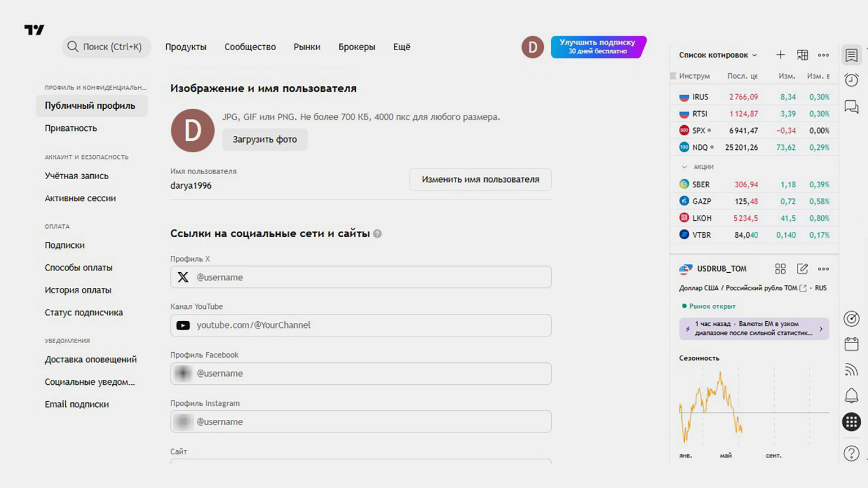The width and height of the screenshot is (868, 488).
Task: Click the note edit icon next to USDRUB_TOM
Action: pos(802,269)
